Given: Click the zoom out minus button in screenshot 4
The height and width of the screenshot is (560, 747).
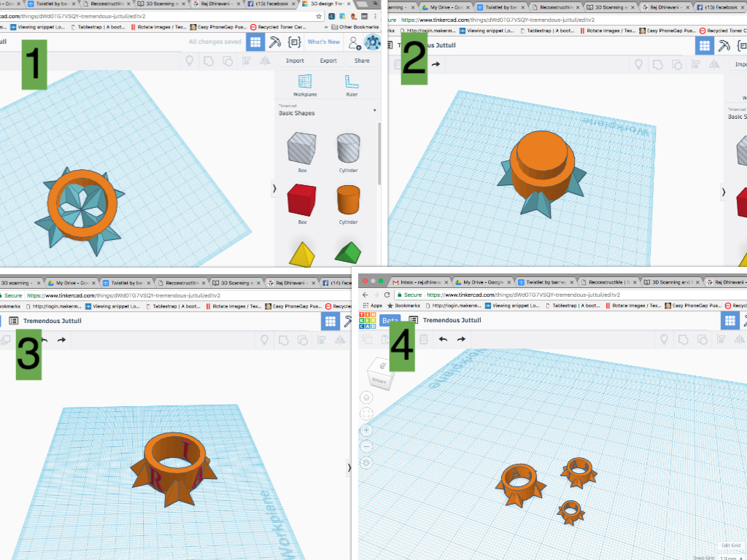Looking at the screenshot, I should pyautogui.click(x=366, y=446).
